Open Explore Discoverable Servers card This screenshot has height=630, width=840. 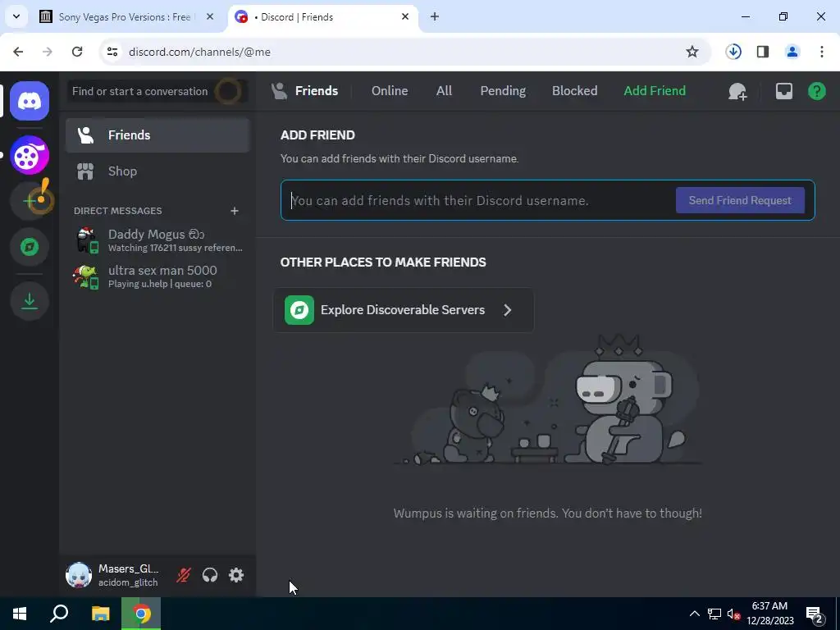click(404, 310)
